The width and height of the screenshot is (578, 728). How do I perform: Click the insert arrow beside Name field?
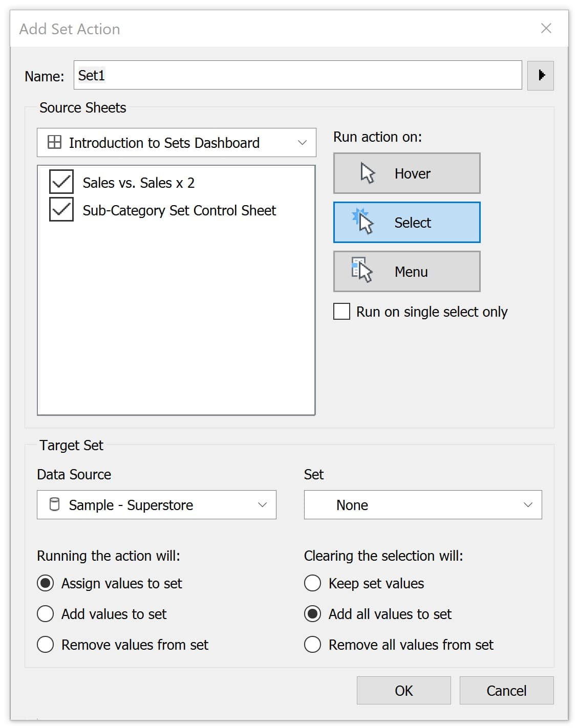[x=541, y=75]
